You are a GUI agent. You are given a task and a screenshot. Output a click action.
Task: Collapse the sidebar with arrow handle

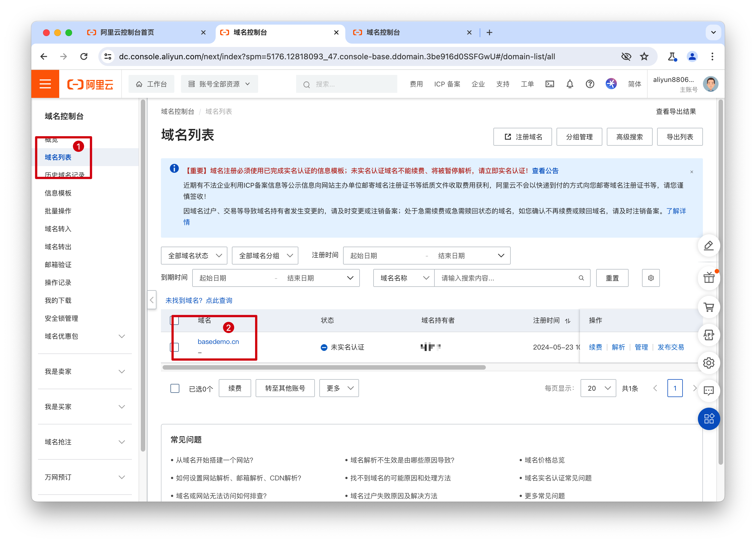[x=152, y=300]
